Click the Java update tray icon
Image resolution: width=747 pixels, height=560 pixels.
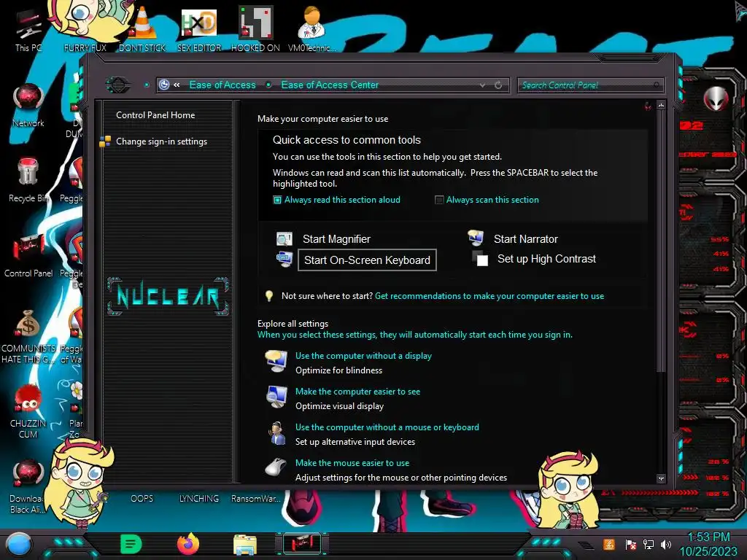tap(609, 544)
